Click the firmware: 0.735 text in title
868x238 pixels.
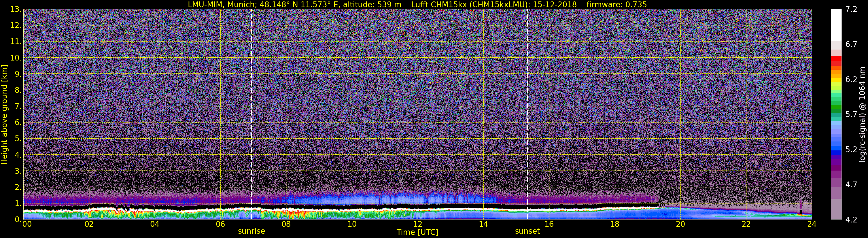click(617, 4)
